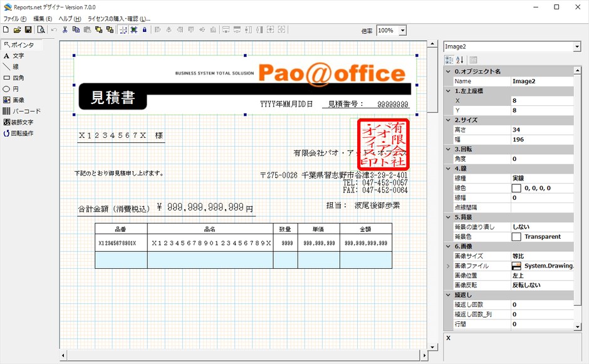Open the 倍率 zoom percentage dropdown
Viewport: 589px width, 364px height.
(x=402, y=31)
